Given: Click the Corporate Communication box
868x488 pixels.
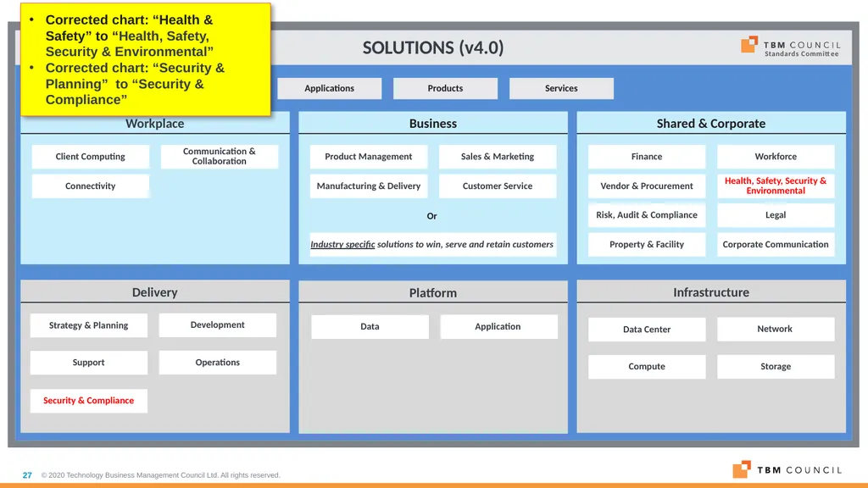Looking at the screenshot, I should pyautogui.click(x=776, y=245).
